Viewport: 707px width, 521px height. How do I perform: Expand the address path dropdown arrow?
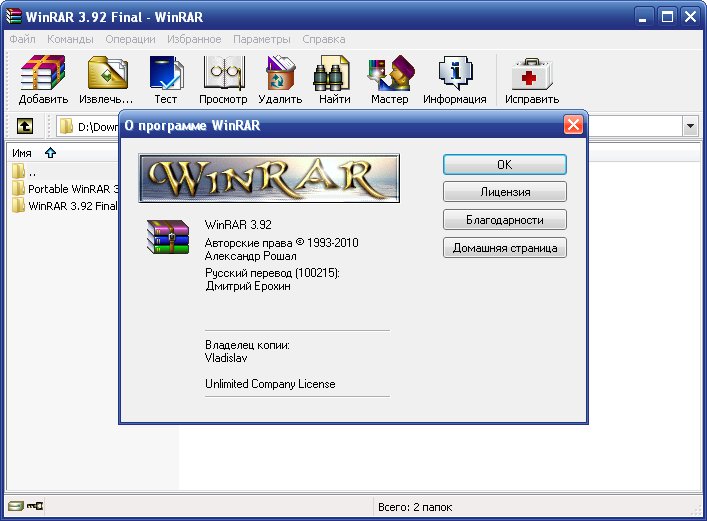point(690,126)
